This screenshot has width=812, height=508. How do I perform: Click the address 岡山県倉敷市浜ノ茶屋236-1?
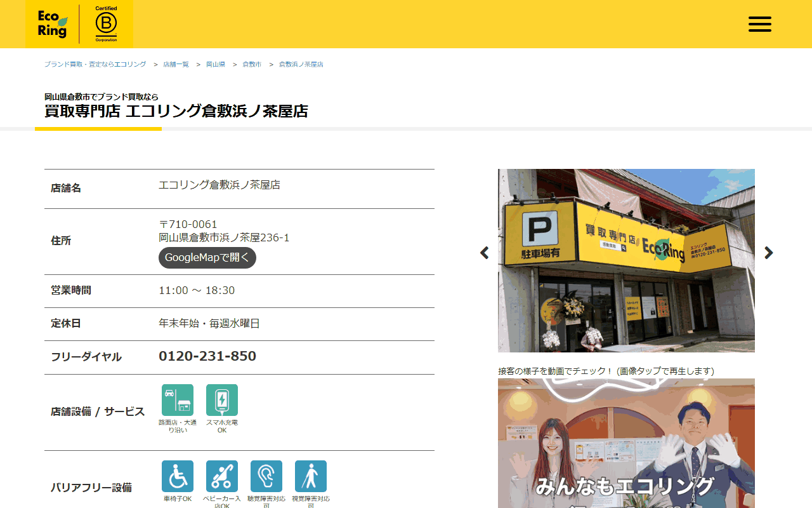tap(224, 237)
